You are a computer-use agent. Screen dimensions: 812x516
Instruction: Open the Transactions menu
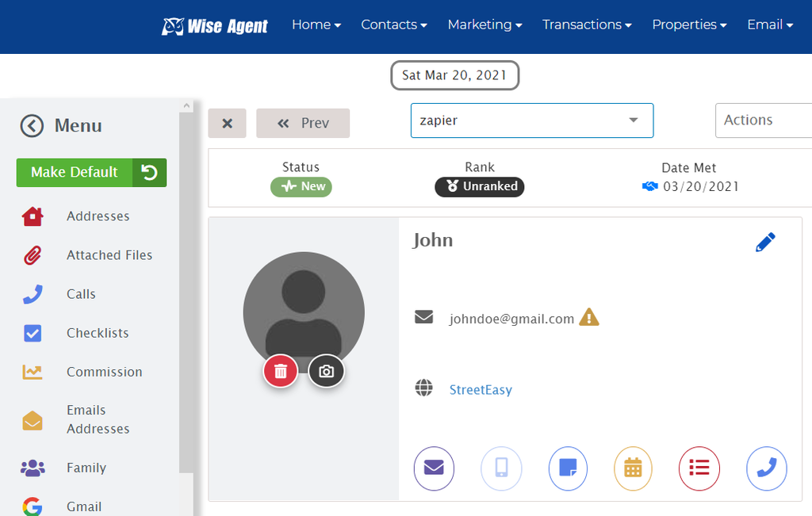(587, 25)
